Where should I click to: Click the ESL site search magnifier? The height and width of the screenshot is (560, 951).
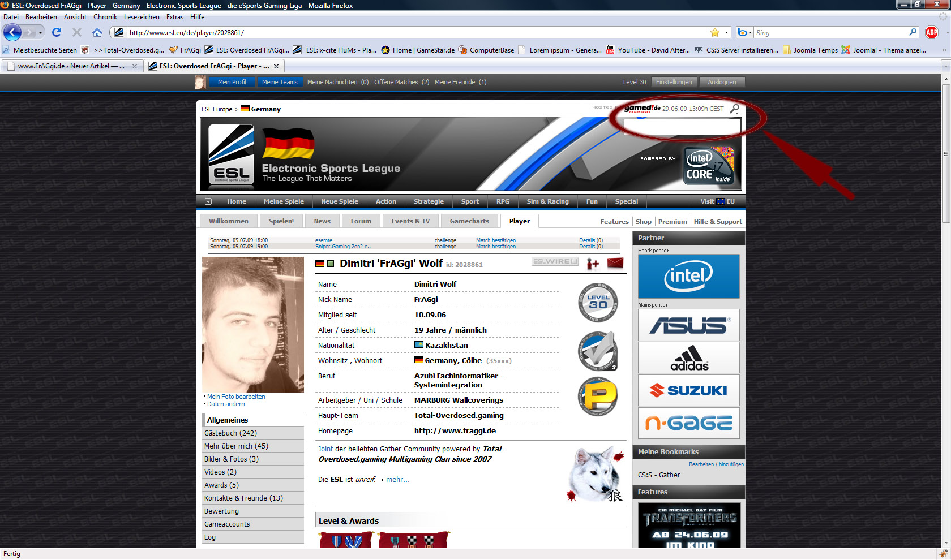[x=735, y=109]
